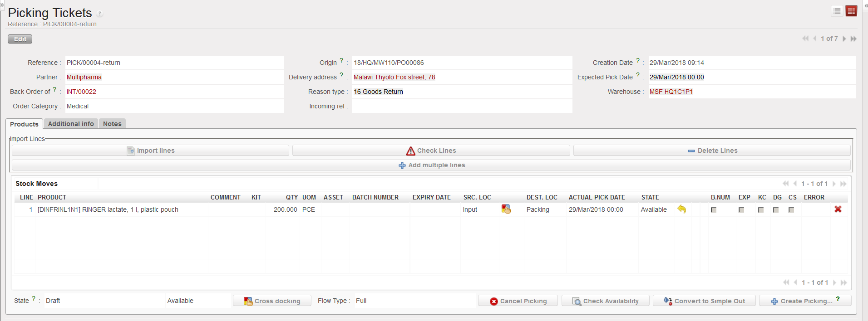Click cross docking icon in stock move row
The height and width of the screenshot is (321, 868).
pyautogui.click(x=506, y=209)
